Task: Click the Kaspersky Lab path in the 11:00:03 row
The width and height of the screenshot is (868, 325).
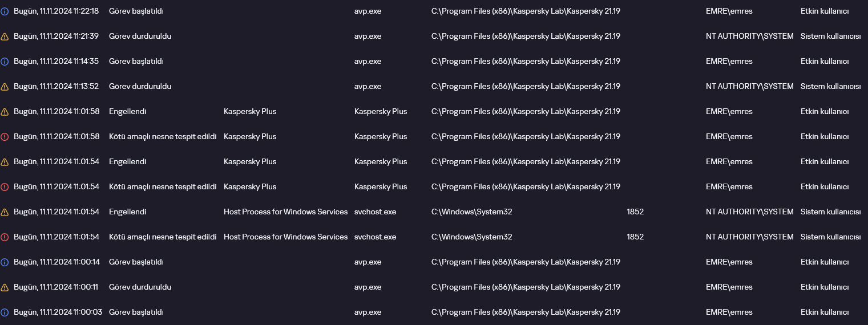Action: point(526,312)
